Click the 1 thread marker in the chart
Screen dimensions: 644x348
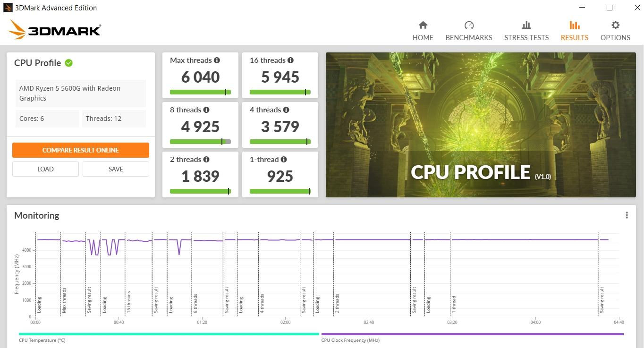pos(454,305)
